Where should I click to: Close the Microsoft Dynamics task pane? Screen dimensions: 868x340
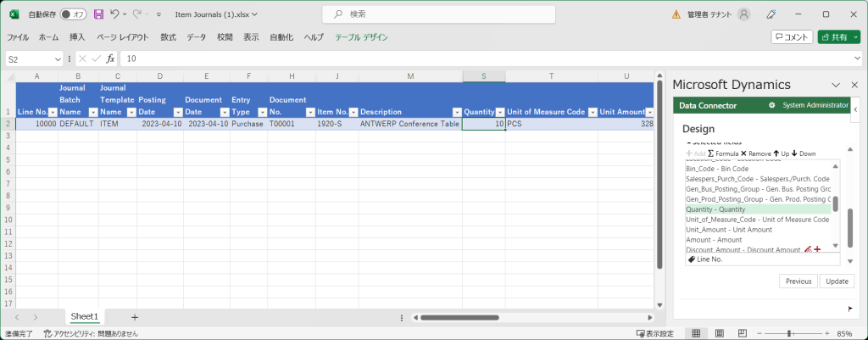pyautogui.click(x=854, y=85)
